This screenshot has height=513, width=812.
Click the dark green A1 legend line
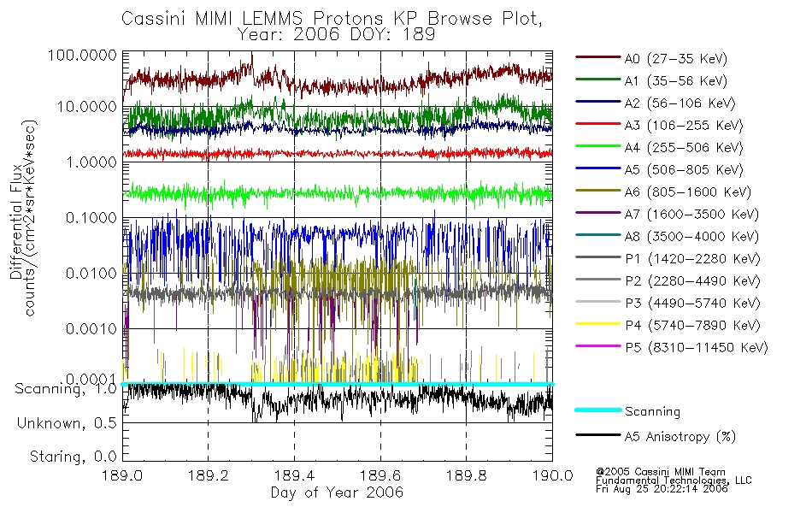click(x=597, y=80)
